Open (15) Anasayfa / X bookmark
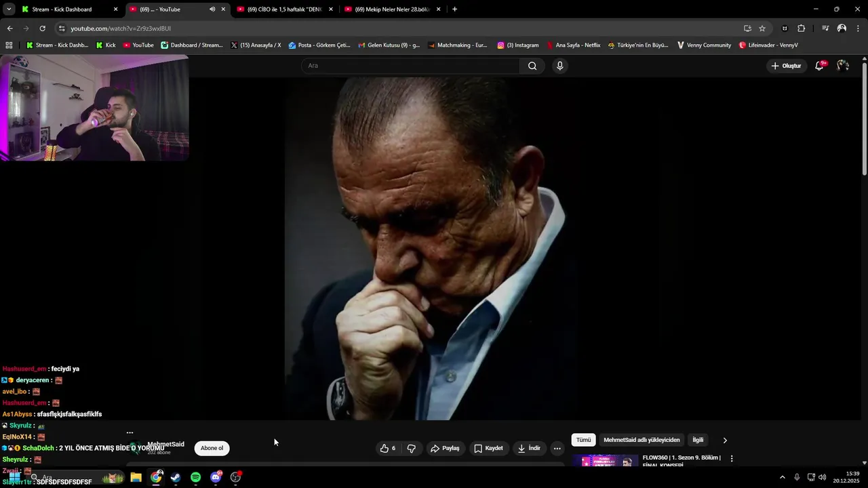 click(x=256, y=45)
